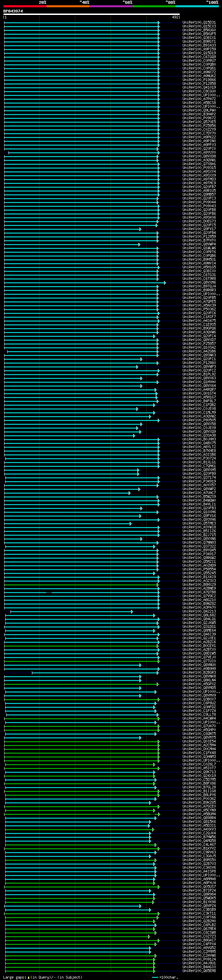Select UniRef100_Q1WLW6 label

pos(199,248)
